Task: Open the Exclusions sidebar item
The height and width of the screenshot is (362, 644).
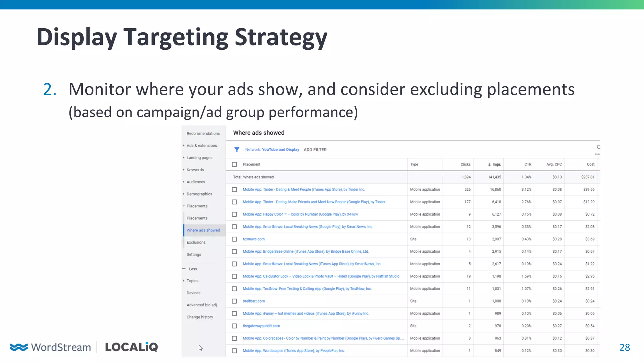Action: coord(196,242)
